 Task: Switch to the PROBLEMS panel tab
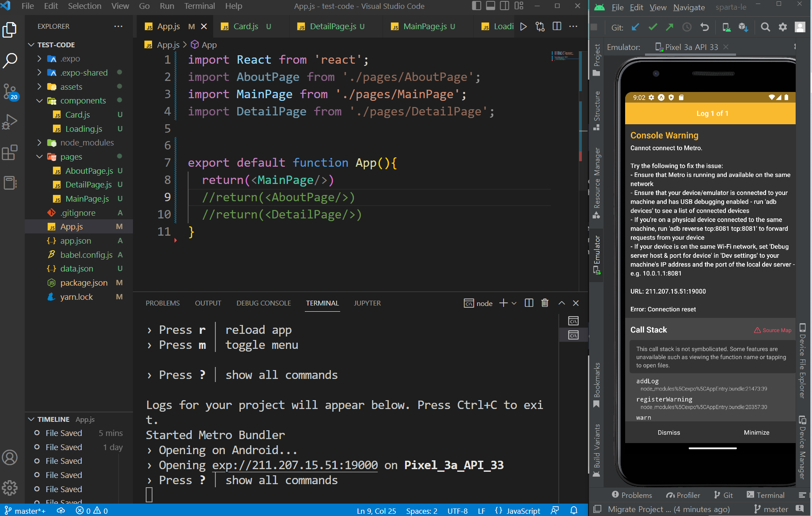click(163, 303)
